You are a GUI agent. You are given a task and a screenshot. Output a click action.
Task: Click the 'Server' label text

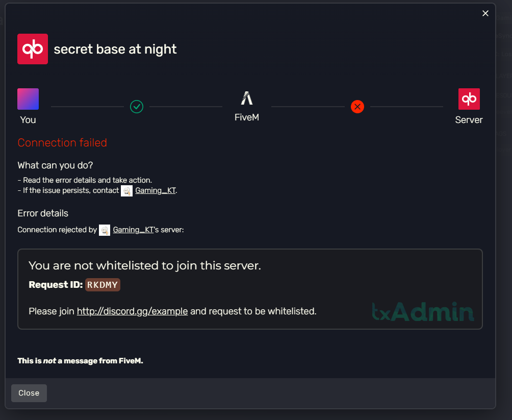pos(469,120)
